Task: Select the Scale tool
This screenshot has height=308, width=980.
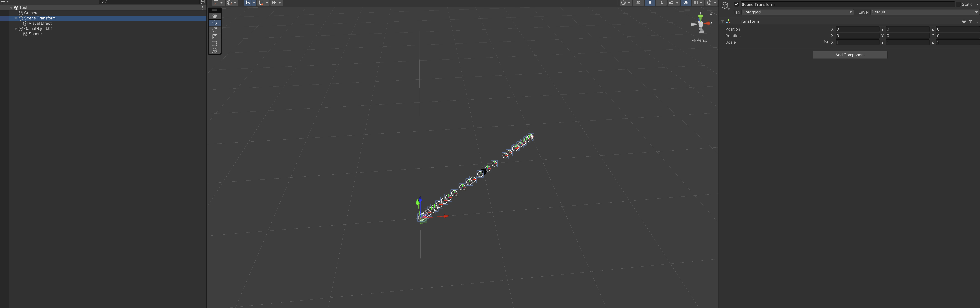Action: pos(215,37)
